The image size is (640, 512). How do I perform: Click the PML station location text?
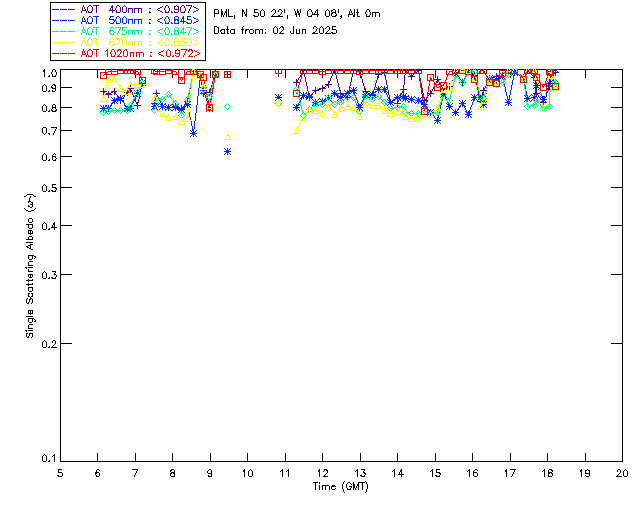[297, 13]
